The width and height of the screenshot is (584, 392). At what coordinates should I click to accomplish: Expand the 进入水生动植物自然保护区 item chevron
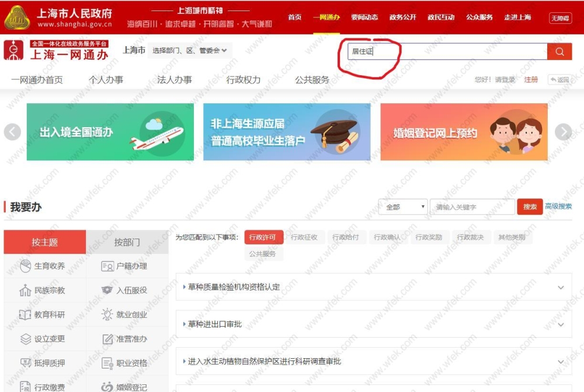(x=561, y=362)
